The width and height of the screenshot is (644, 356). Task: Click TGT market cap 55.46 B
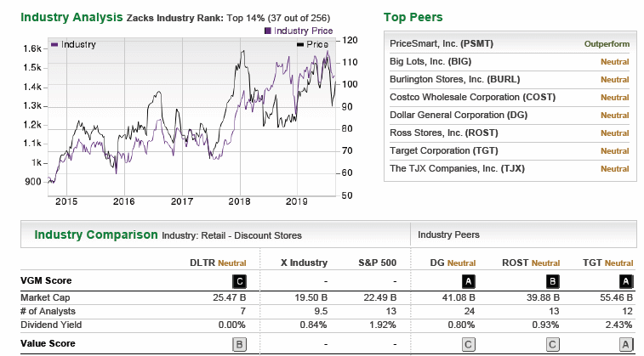point(616,297)
